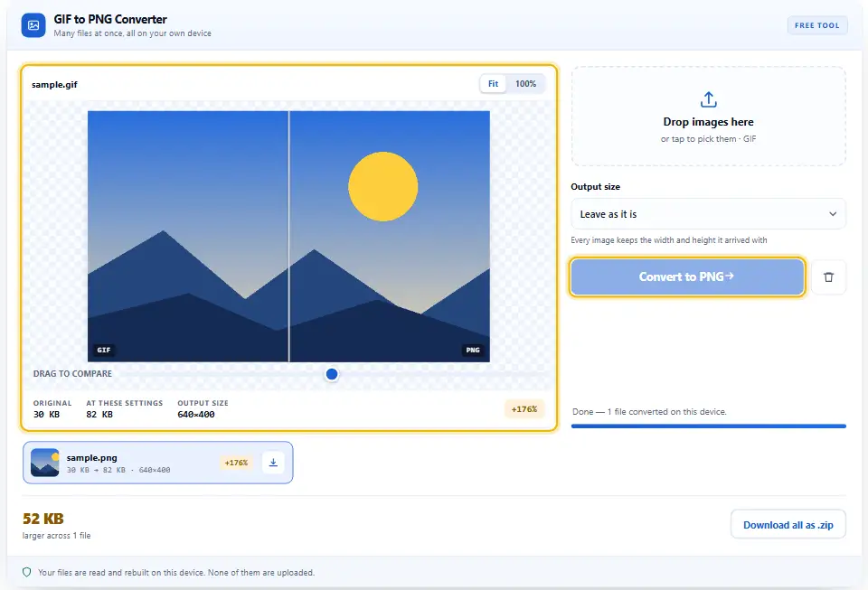Image resolution: width=868 pixels, height=590 pixels.
Task: Switch preview zoom to 100%
Action: coord(525,83)
